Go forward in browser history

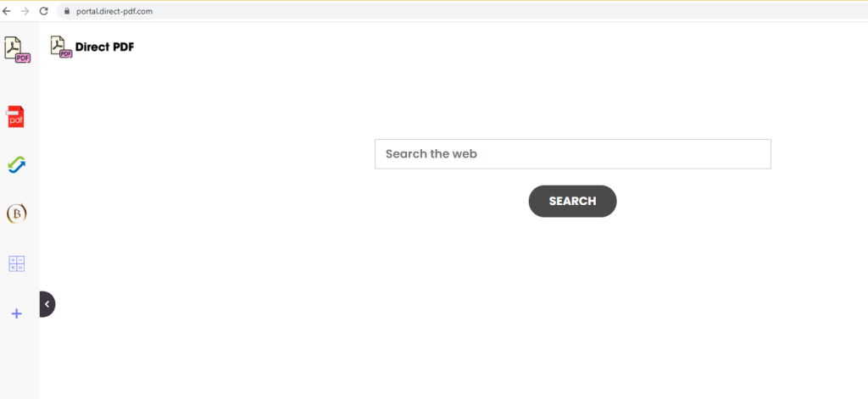coord(25,11)
